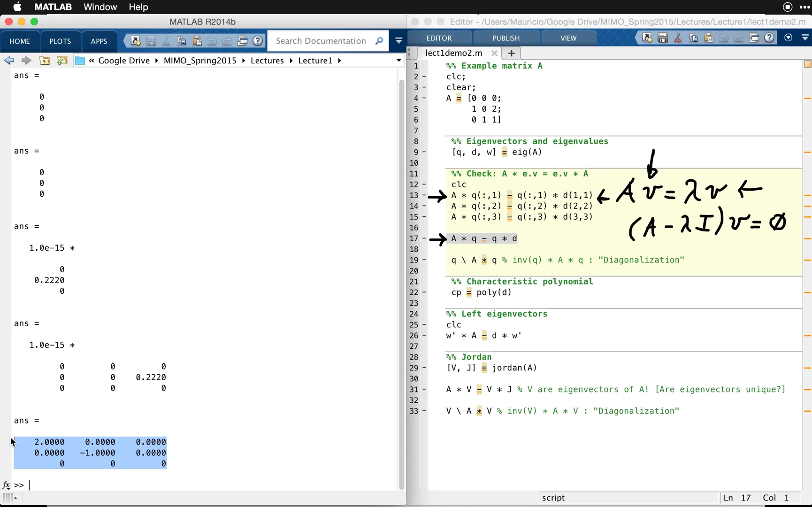
Task: Toggle breakpoint dash on line 22
Action: coord(424,292)
